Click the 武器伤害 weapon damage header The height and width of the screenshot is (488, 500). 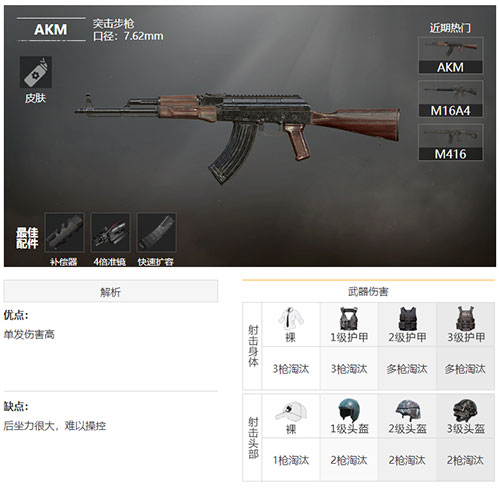(x=368, y=292)
